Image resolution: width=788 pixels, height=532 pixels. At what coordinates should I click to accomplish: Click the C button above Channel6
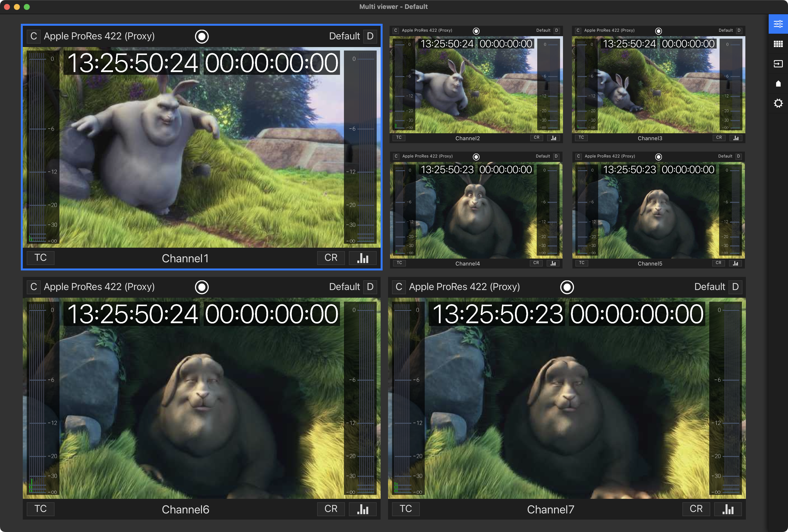(x=33, y=287)
